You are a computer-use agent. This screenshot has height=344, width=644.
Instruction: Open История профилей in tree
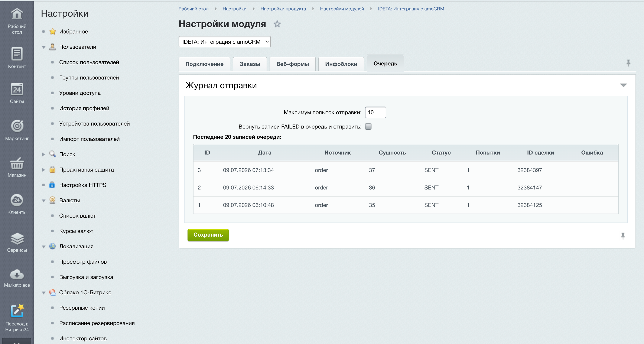(84, 108)
